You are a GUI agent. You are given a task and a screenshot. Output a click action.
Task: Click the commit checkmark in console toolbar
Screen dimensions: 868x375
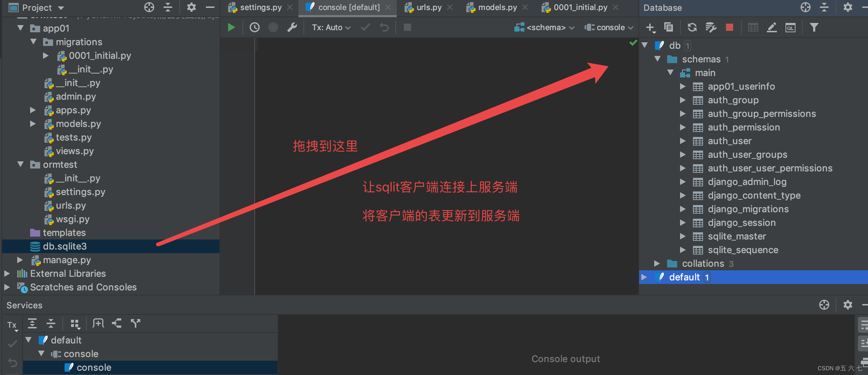pyautogui.click(x=365, y=27)
